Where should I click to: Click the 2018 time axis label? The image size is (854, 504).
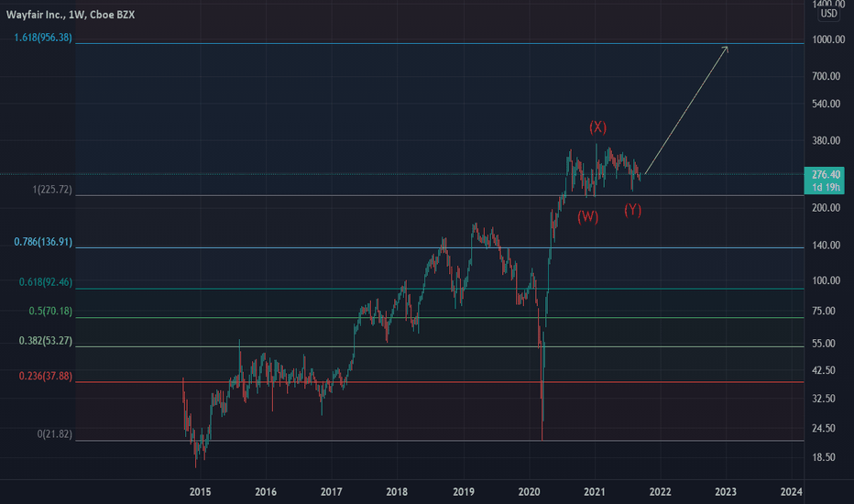click(397, 492)
